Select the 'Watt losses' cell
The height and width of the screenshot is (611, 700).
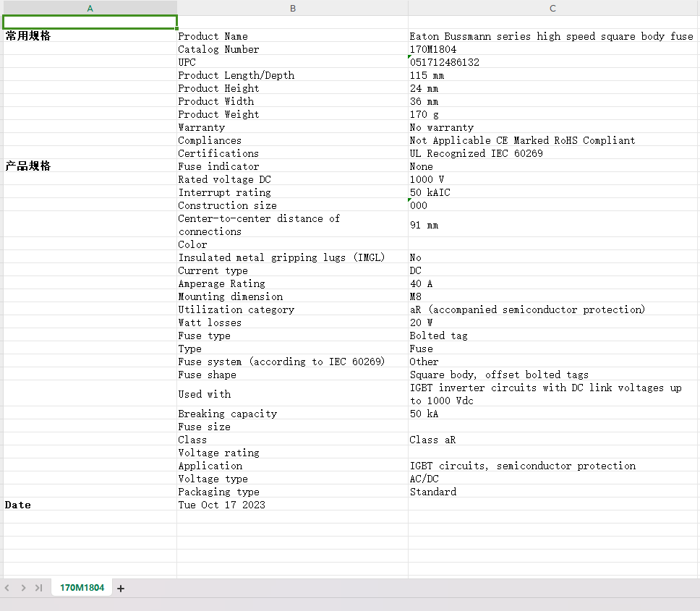tap(292, 322)
